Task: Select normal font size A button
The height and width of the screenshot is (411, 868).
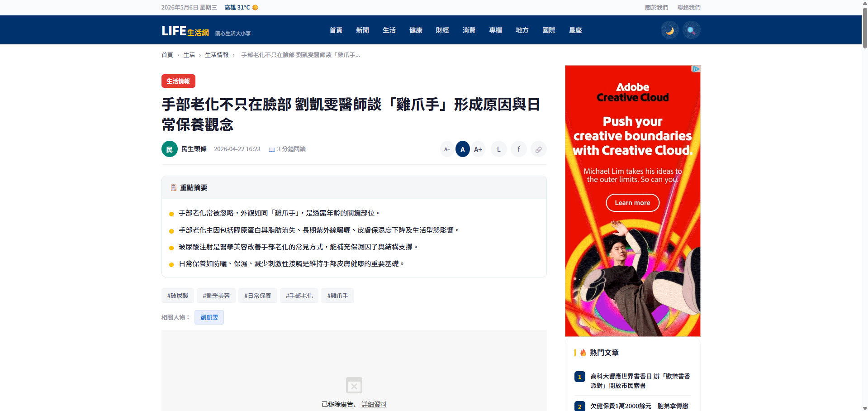Action: coord(462,149)
